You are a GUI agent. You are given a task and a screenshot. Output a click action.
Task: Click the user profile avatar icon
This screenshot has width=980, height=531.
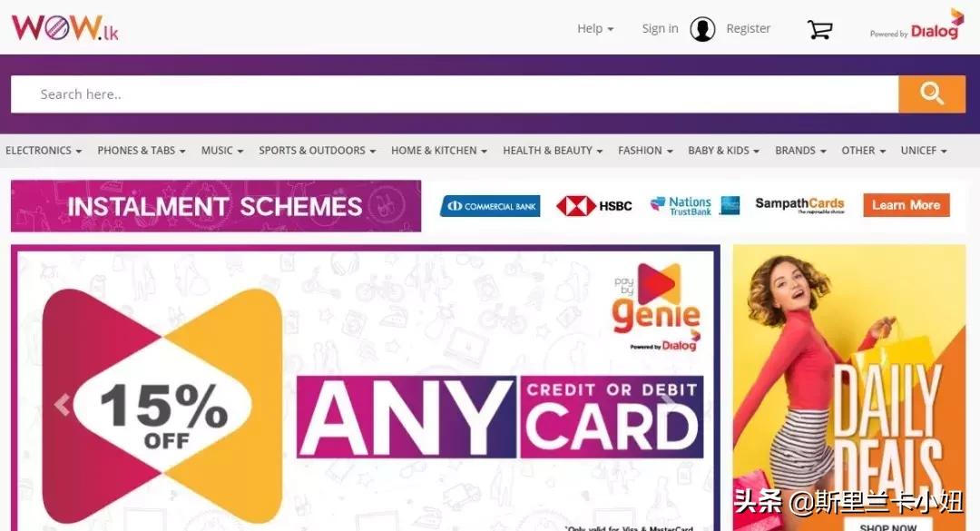click(x=702, y=29)
